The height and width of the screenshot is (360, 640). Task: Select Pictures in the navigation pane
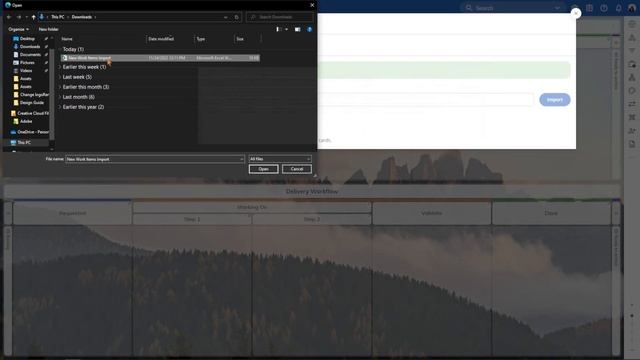tap(27, 62)
